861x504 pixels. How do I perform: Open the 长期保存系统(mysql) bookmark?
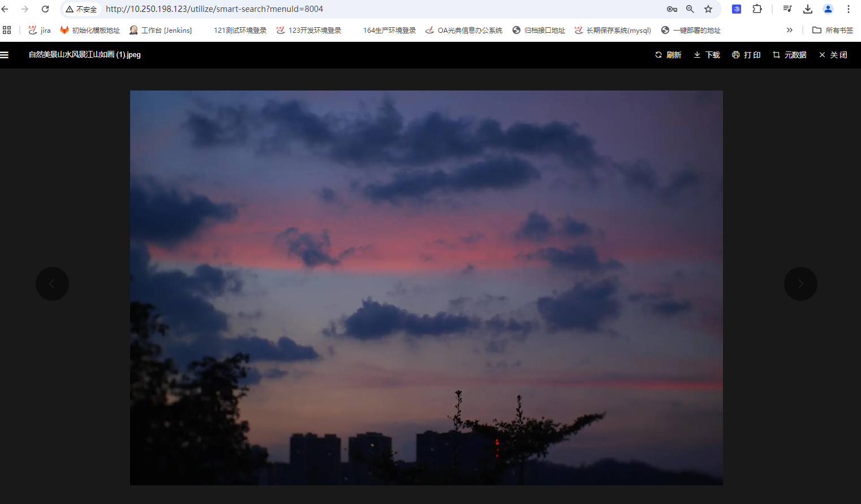click(613, 30)
